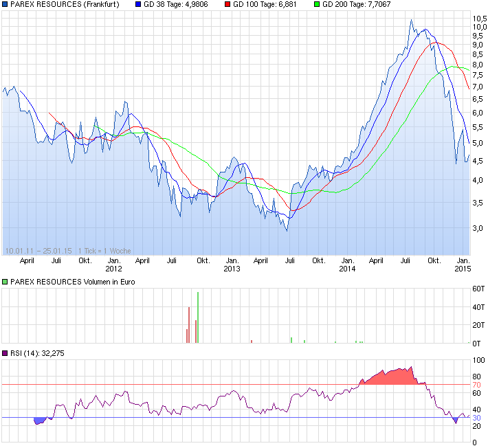Image resolution: width=499 pixels, height=448 pixels.
Task: Click the tallest green volume bar
Action: pyautogui.click(x=198, y=317)
